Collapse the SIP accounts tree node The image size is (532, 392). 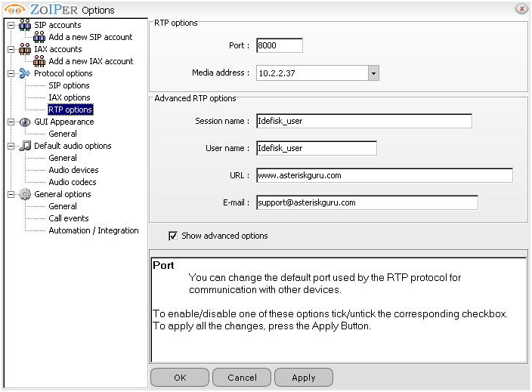(11, 25)
